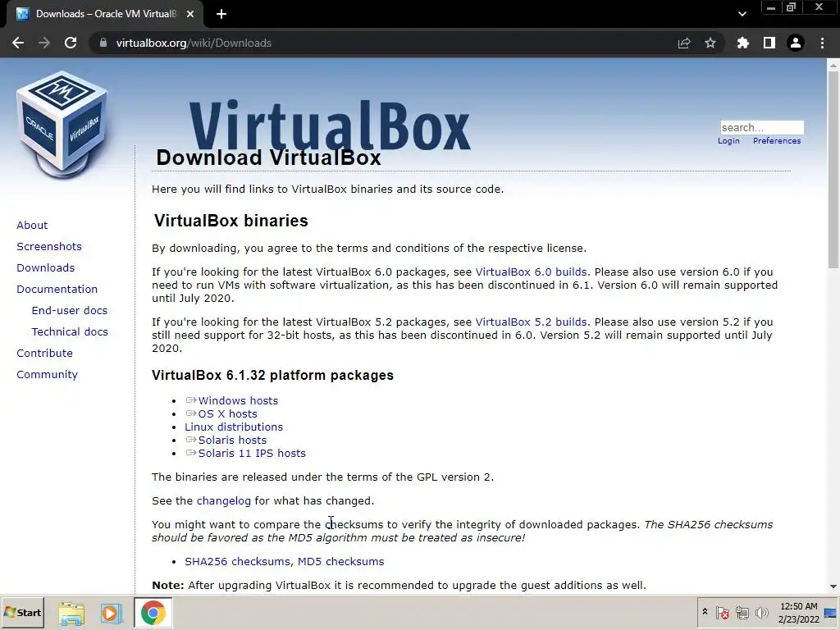
Task: Open the Chrome profile avatar icon
Action: [x=796, y=43]
